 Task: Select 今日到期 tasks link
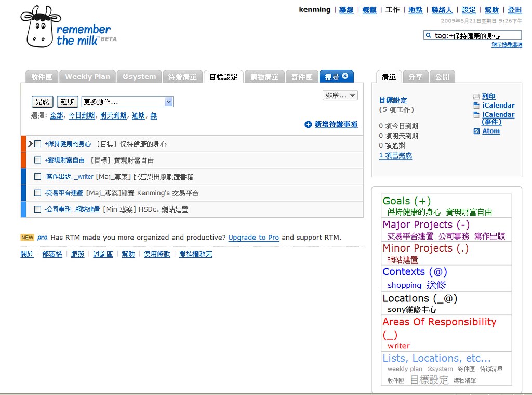pos(82,116)
